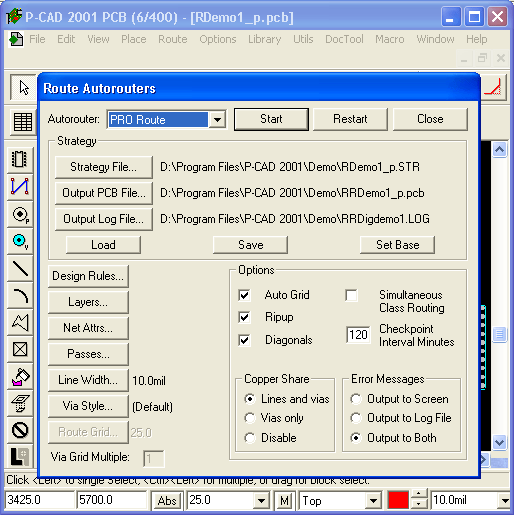This screenshot has width=514, height=515.
Task: Open the 10.0mil line width dropdown
Action: (x=505, y=500)
